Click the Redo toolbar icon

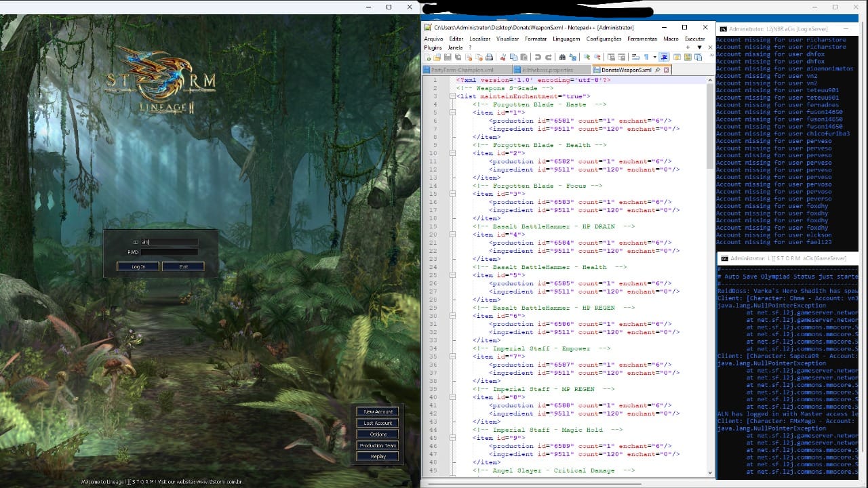click(x=548, y=57)
